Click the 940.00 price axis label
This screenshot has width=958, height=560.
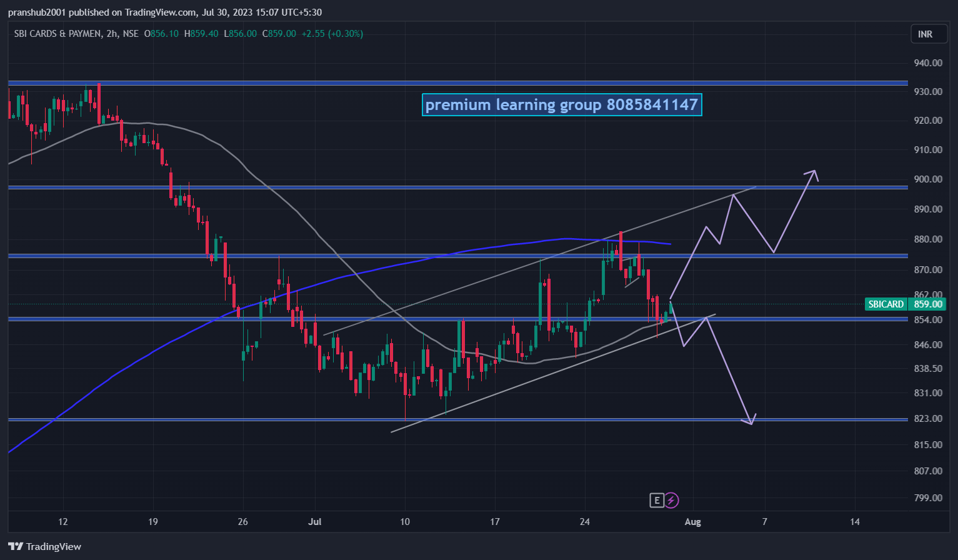(928, 62)
